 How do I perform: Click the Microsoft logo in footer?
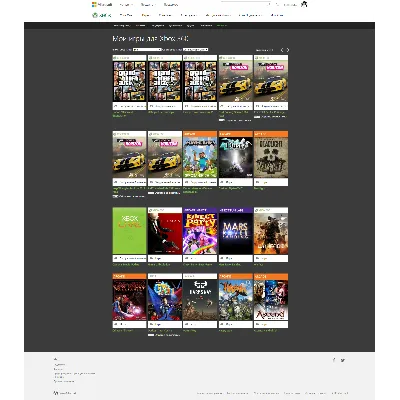pos(65,393)
